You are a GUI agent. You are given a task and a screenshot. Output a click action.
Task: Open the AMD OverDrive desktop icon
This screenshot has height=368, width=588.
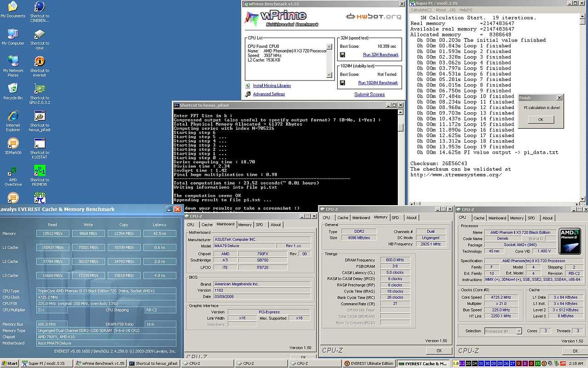[x=13, y=176]
